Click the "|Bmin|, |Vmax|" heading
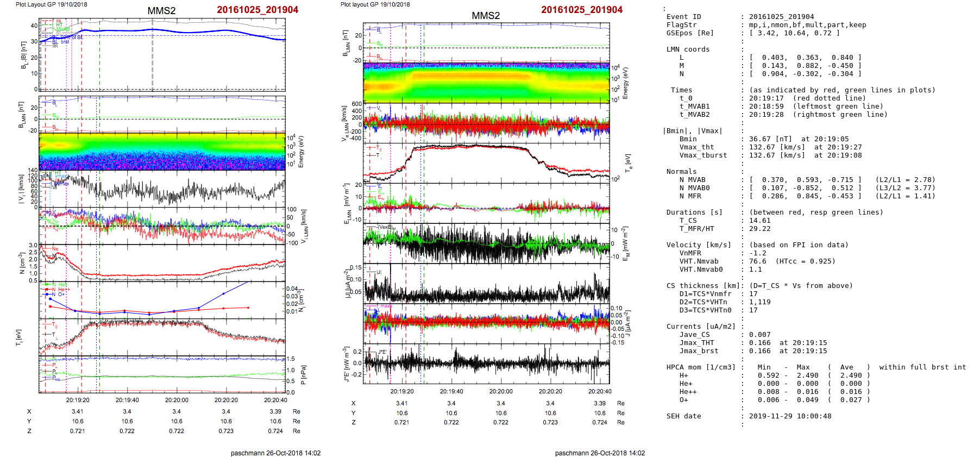This screenshot has width=980, height=457. (x=693, y=131)
